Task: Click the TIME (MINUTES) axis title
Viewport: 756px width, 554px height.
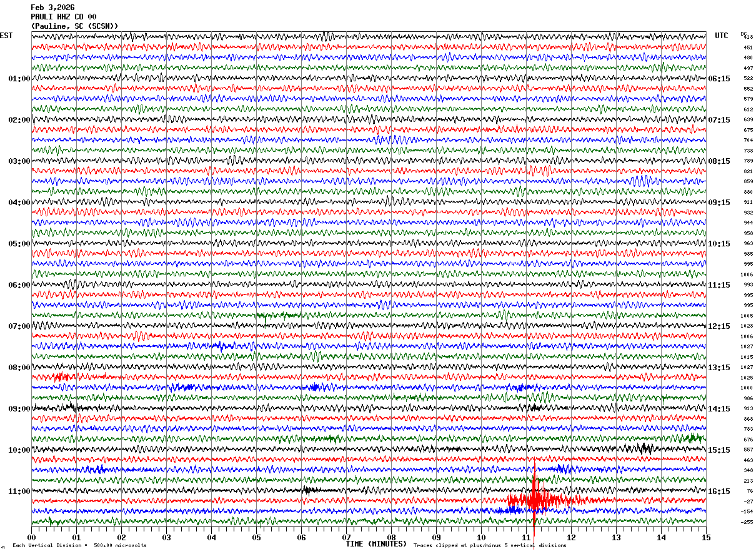Action: click(376, 544)
